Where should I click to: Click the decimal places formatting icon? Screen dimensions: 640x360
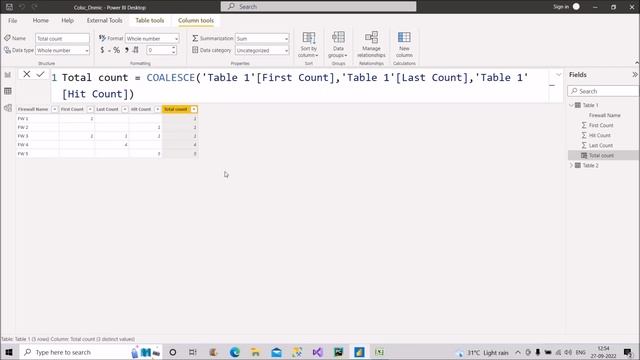tap(136, 50)
